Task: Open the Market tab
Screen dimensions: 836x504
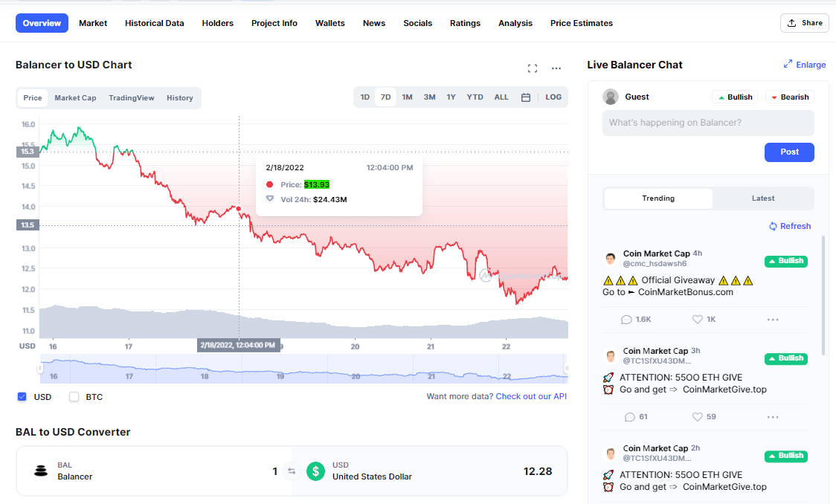Action: [x=93, y=23]
